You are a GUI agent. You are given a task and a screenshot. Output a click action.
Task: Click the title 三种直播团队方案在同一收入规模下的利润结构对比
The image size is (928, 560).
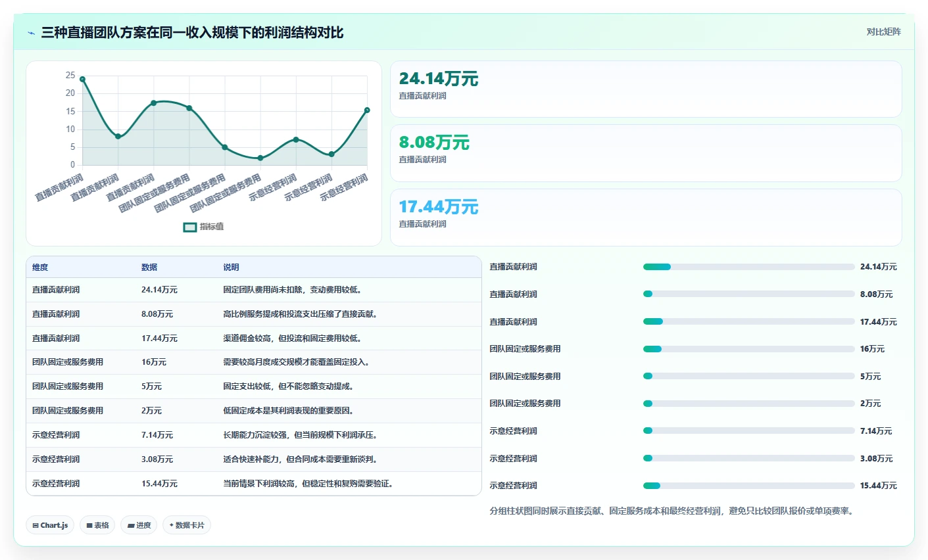tap(192, 33)
